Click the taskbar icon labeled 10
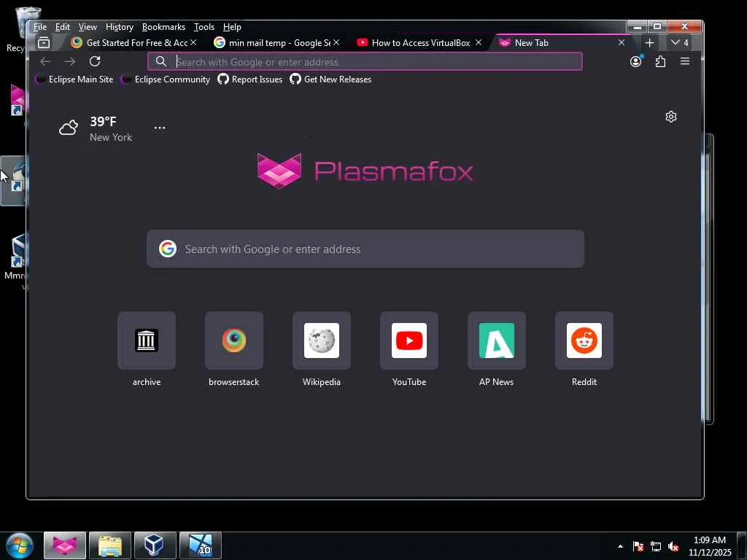747x560 pixels. [x=200, y=545]
